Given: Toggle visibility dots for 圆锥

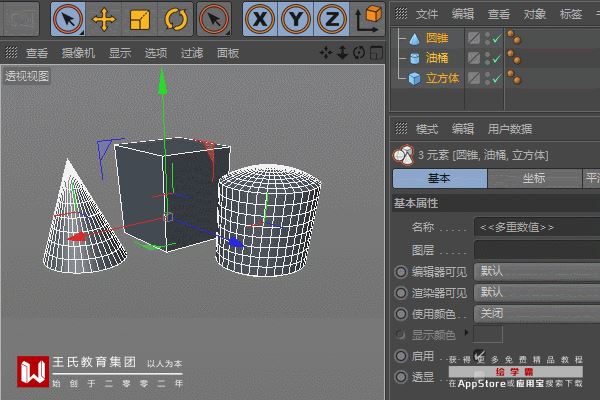Looking at the screenshot, I should [488, 38].
